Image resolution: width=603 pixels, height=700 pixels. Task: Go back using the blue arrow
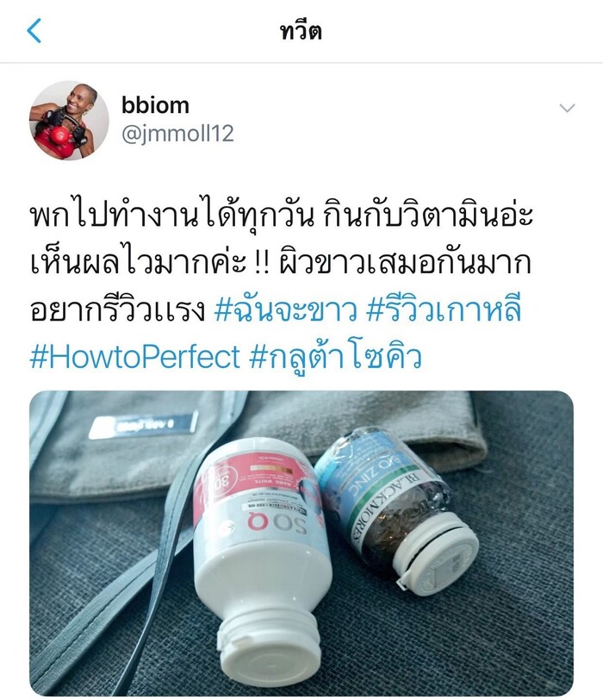34,30
